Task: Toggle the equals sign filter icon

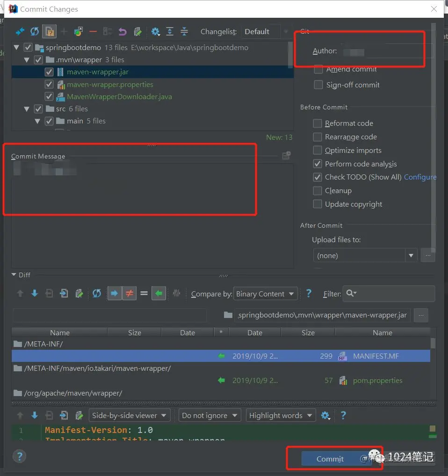Action: (144, 293)
